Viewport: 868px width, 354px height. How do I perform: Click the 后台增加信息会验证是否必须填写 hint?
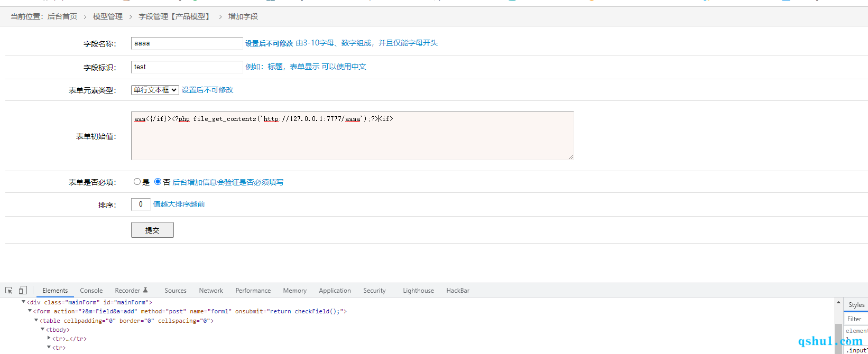coord(228,182)
